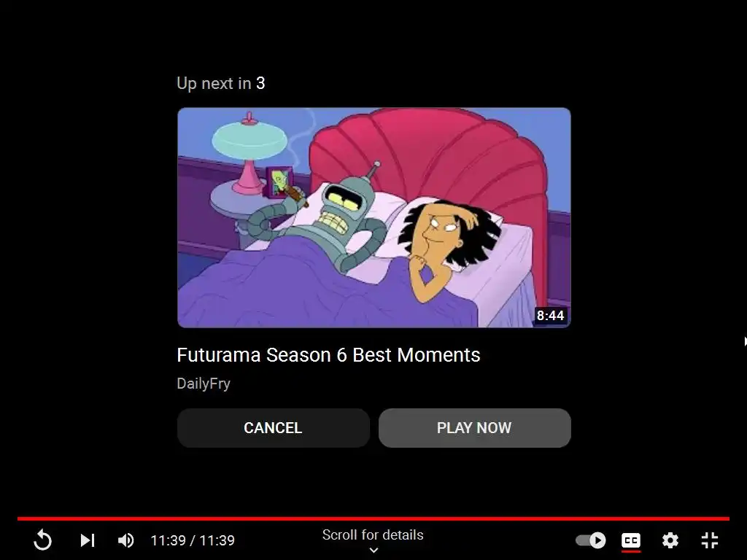Click the Up next in 3 countdown text
Screen dimensions: 747x560
tap(220, 83)
